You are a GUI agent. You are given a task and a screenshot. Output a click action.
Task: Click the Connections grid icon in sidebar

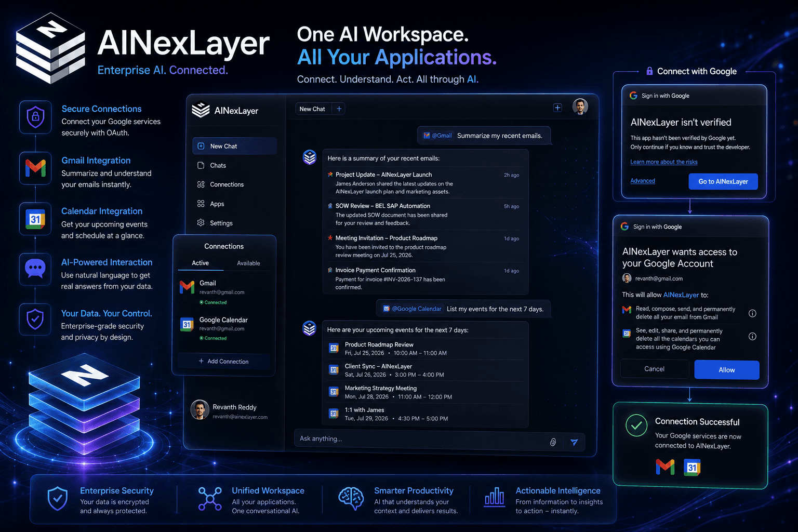[x=201, y=184]
